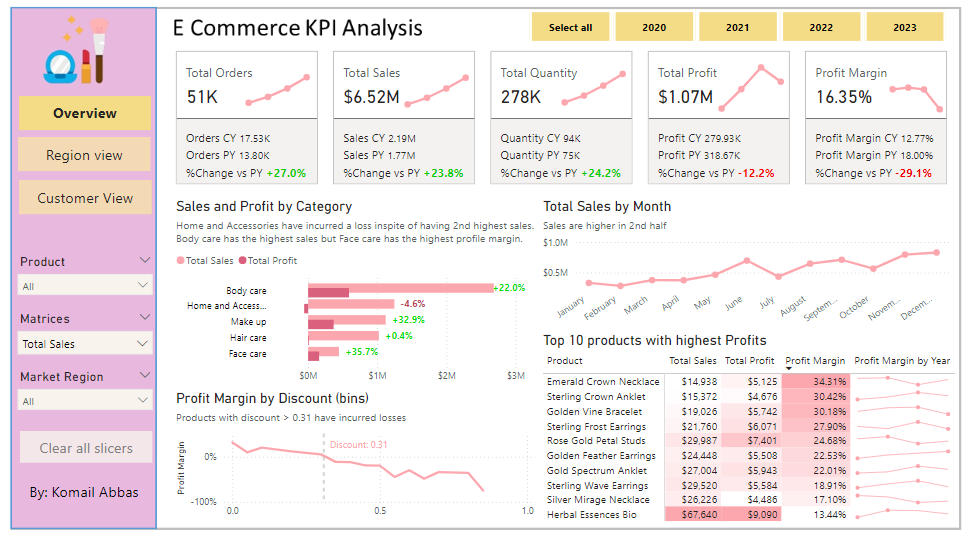Click the sort arrow above Profit Margin column

pyautogui.click(x=790, y=368)
